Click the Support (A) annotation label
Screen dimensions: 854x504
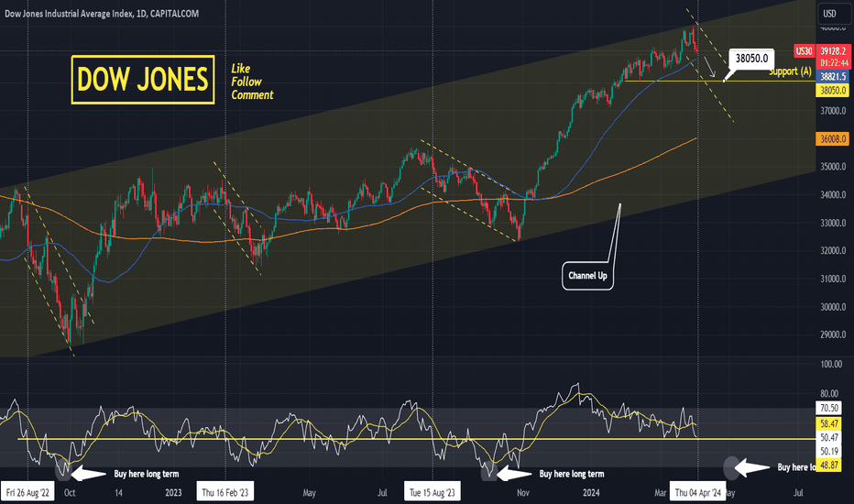tap(790, 71)
